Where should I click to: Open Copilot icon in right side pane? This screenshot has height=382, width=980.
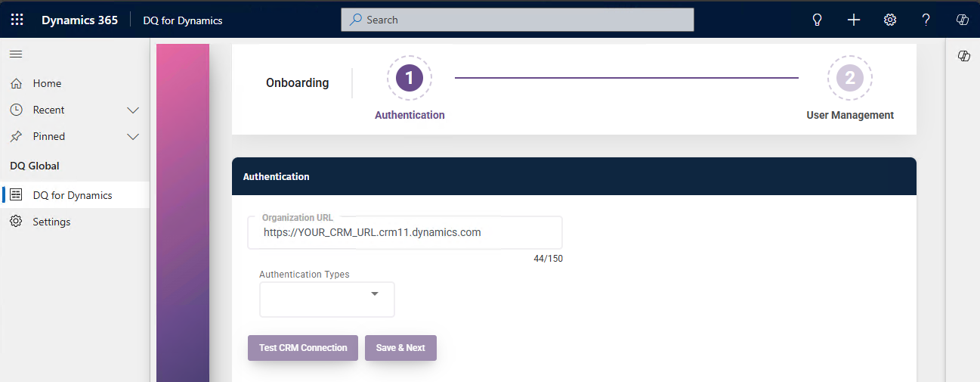pos(963,56)
